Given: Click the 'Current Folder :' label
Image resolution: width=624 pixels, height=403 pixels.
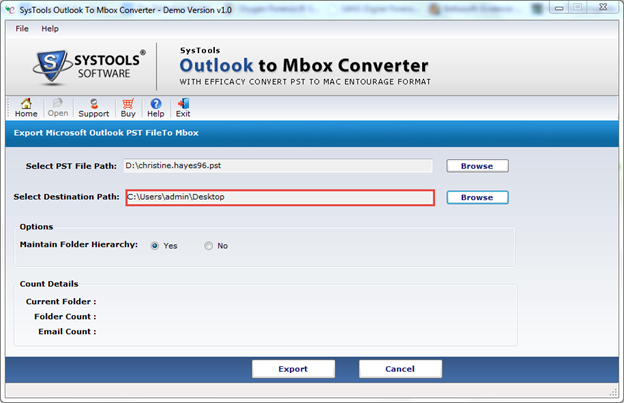Looking at the screenshot, I should click(x=61, y=302).
